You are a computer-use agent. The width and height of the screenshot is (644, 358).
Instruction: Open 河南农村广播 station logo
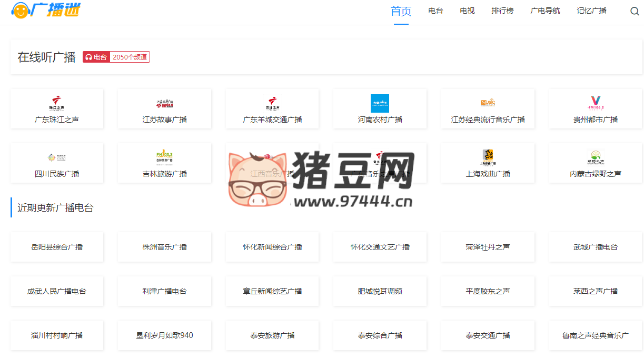tap(380, 103)
